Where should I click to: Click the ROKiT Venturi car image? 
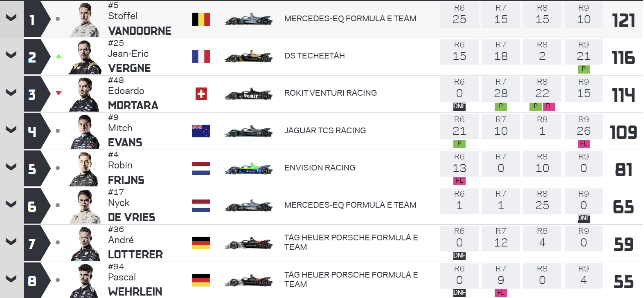coord(248,94)
